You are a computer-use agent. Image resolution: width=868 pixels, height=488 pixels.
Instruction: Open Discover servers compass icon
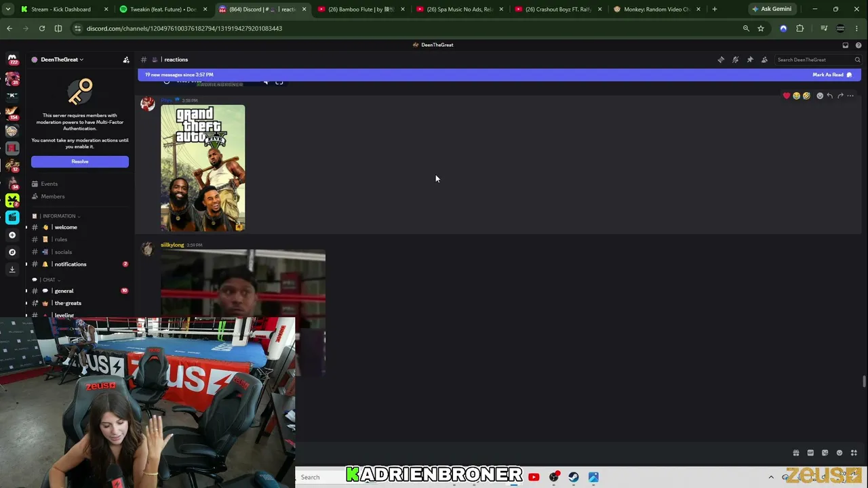pos(12,252)
